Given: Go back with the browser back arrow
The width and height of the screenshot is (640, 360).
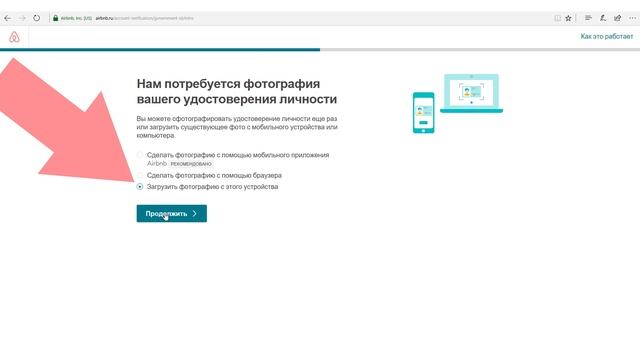Looking at the screenshot, I should pos(8,18).
